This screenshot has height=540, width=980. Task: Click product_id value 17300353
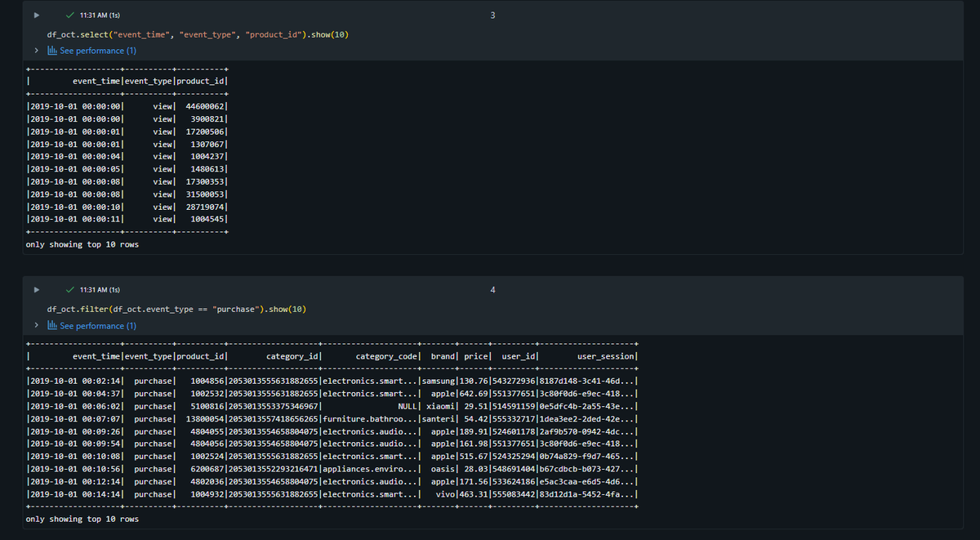[205, 181]
